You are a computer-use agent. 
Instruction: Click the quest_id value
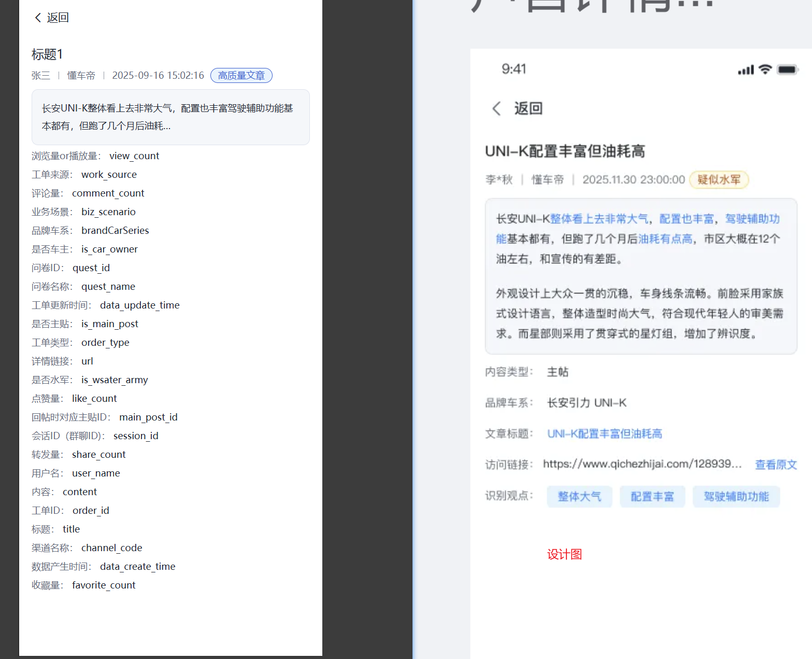(91, 268)
